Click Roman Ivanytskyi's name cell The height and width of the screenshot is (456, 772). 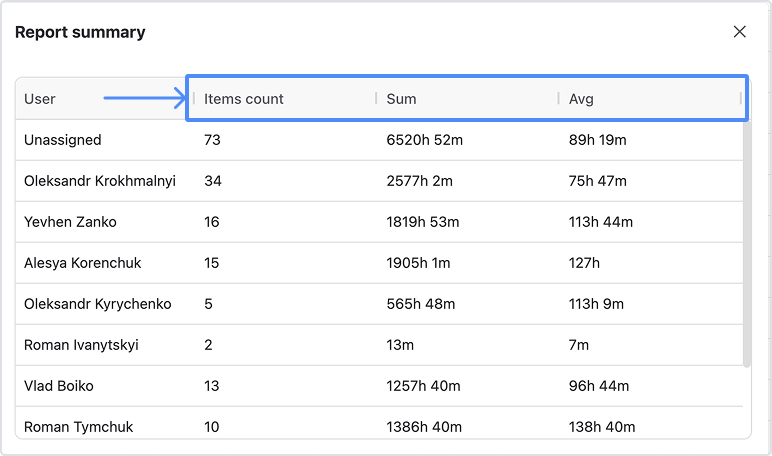pos(81,345)
